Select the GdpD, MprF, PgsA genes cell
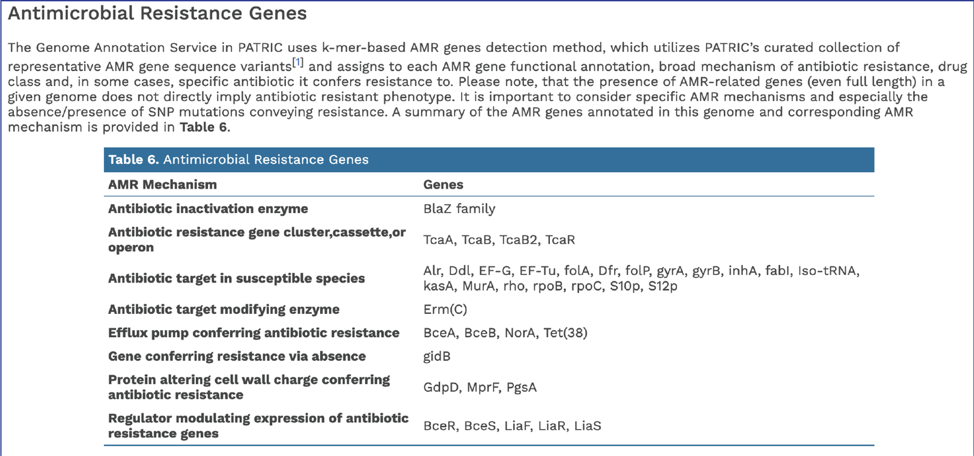 [480, 388]
